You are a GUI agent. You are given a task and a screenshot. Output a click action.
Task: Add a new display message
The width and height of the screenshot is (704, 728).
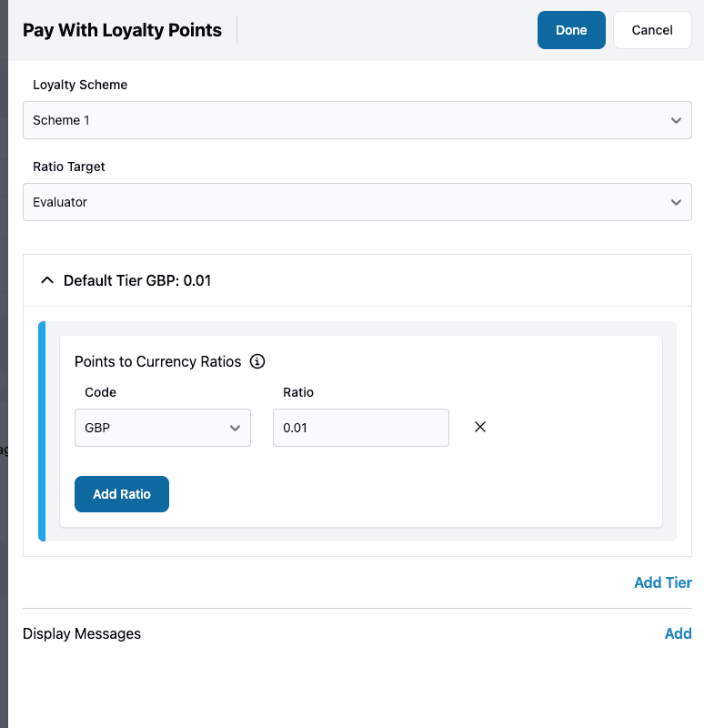(x=679, y=633)
